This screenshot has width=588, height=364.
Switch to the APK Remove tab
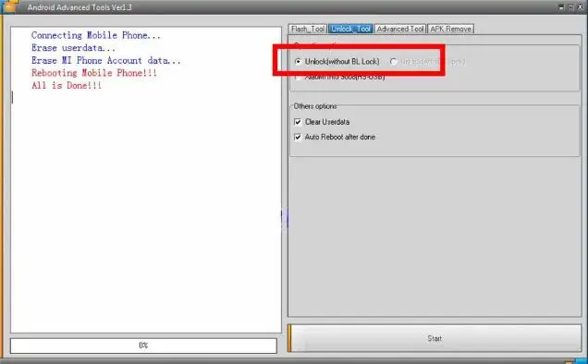450,29
